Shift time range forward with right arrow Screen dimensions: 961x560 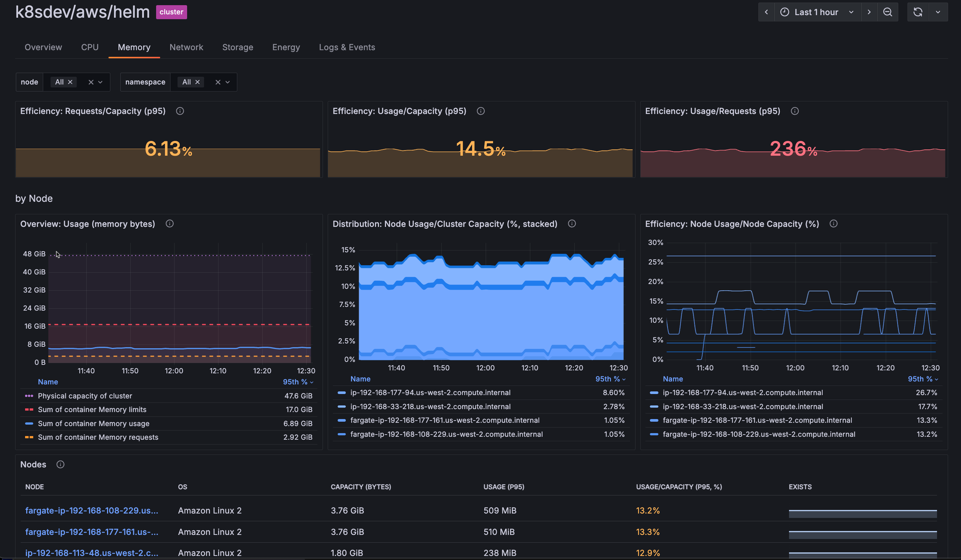point(869,12)
